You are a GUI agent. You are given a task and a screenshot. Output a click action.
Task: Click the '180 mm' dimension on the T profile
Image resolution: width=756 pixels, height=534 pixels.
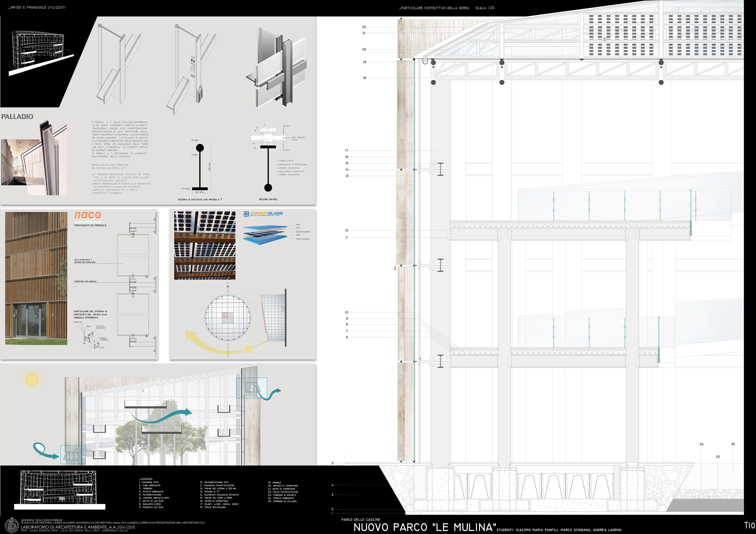tap(209, 167)
